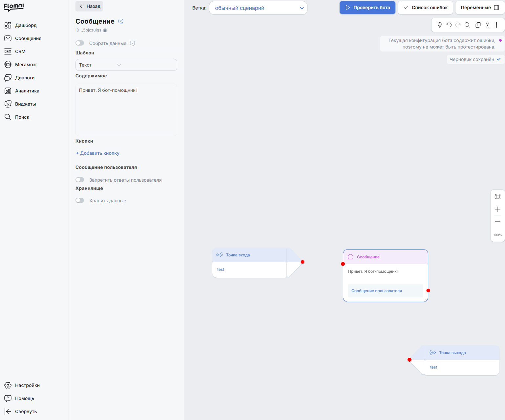Open the Переменные side panel
This screenshot has height=420, width=505.
pyautogui.click(x=480, y=8)
